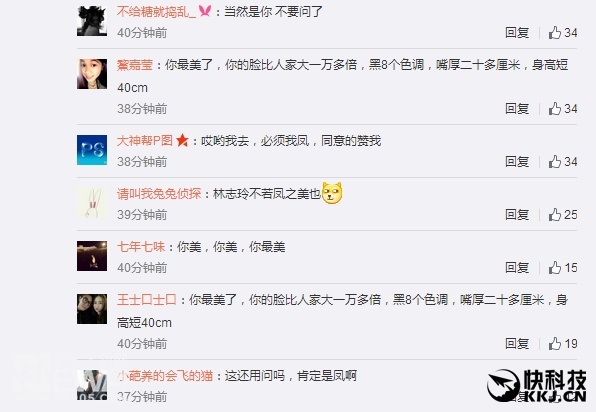Reply to 絮嘉莹's comment

point(517,109)
